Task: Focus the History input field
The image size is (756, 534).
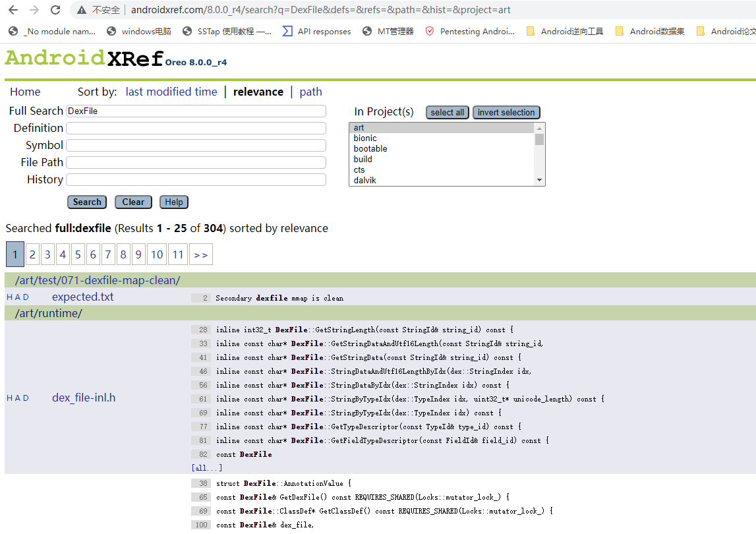Action: [196, 179]
